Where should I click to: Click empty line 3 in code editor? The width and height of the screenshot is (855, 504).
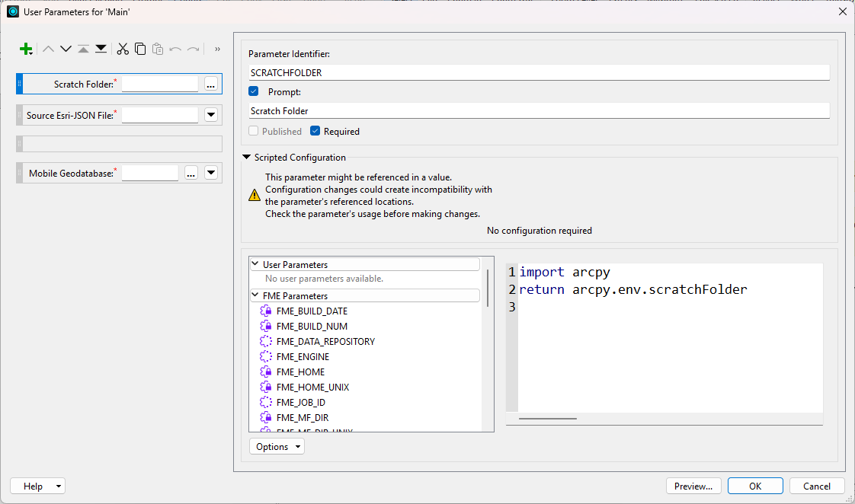(x=670, y=307)
